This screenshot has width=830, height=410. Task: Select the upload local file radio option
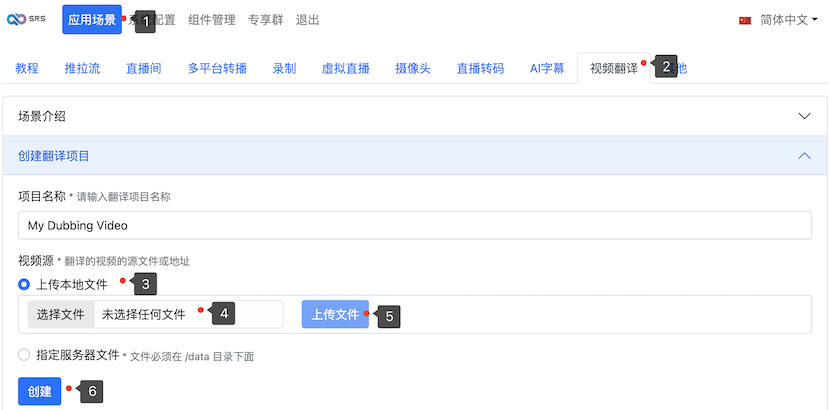coord(24,284)
